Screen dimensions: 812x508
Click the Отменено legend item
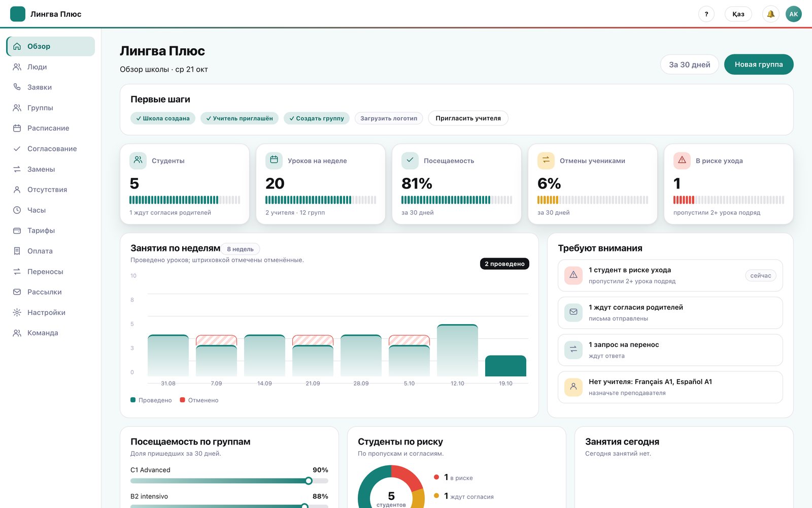[199, 400]
